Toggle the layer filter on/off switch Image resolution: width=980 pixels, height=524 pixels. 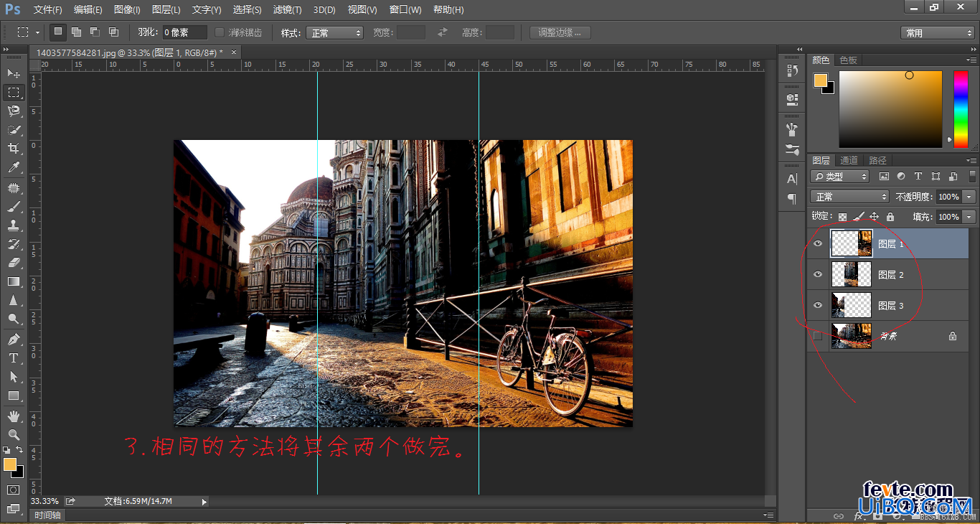click(973, 176)
